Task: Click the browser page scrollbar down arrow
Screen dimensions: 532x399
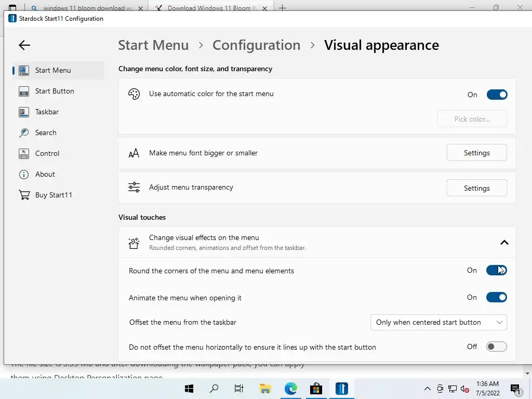Action: tap(527, 374)
